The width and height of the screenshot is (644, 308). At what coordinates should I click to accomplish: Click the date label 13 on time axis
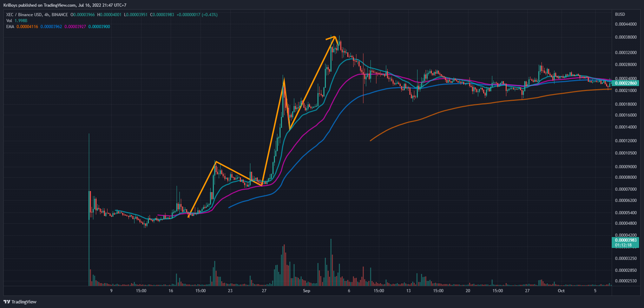pyautogui.click(x=408, y=291)
